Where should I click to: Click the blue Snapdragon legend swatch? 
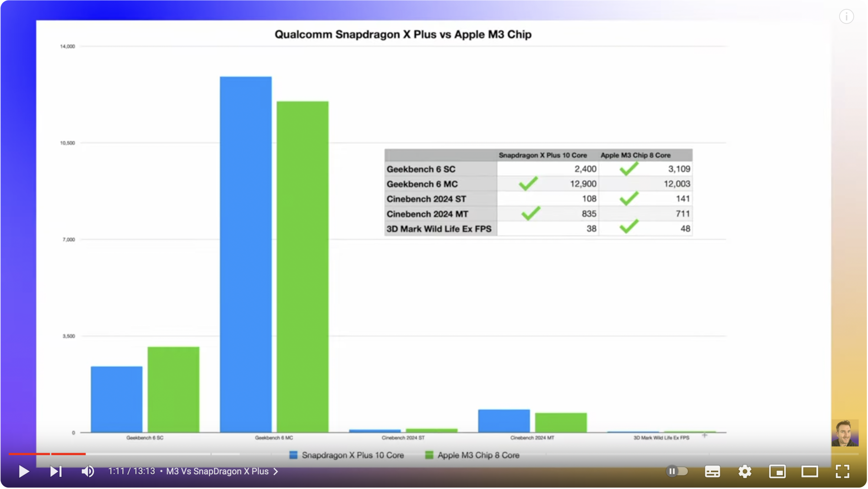click(x=293, y=456)
